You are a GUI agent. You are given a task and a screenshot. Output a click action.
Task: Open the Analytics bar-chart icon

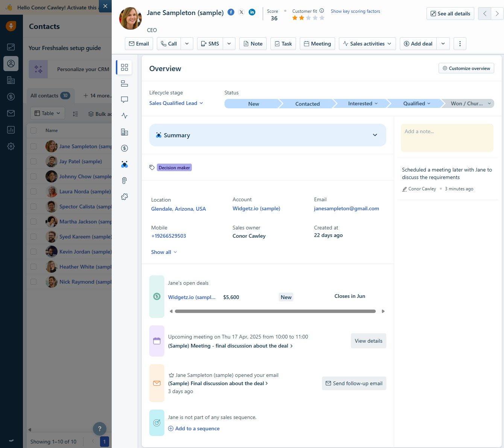[x=11, y=130]
